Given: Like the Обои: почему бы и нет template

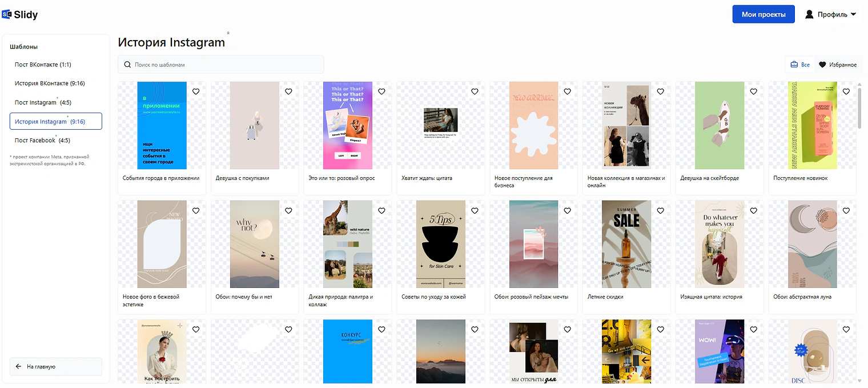Looking at the screenshot, I should (x=288, y=211).
